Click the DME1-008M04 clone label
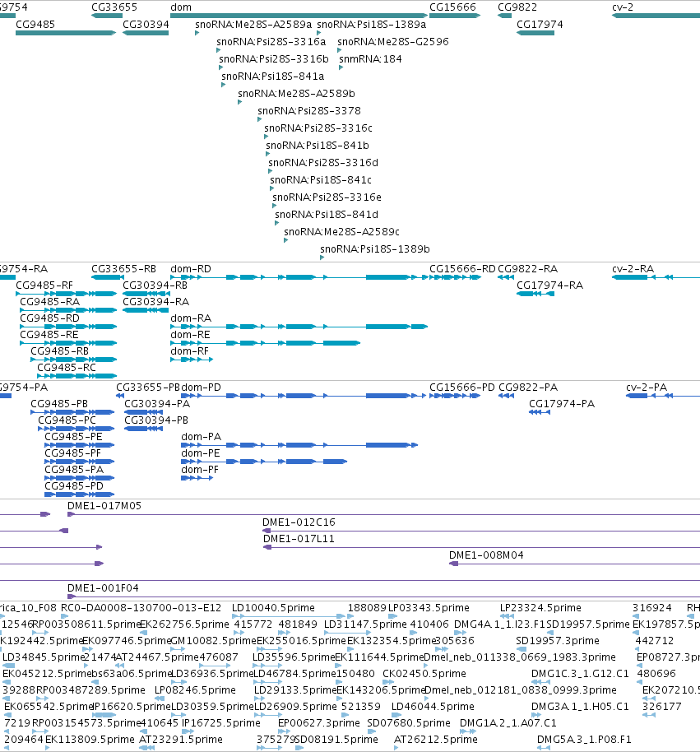The height and width of the screenshot is (752, 700). pyautogui.click(x=486, y=555)
